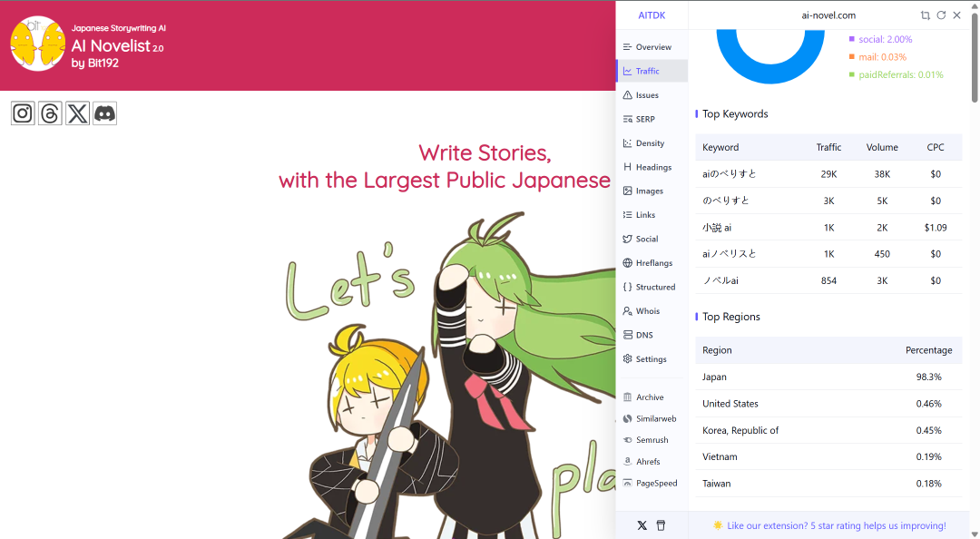The height and width of the screenshot is (539, 980).
Task: Open the Hreflangs sidebar item
Action: [x=652, y=262]
